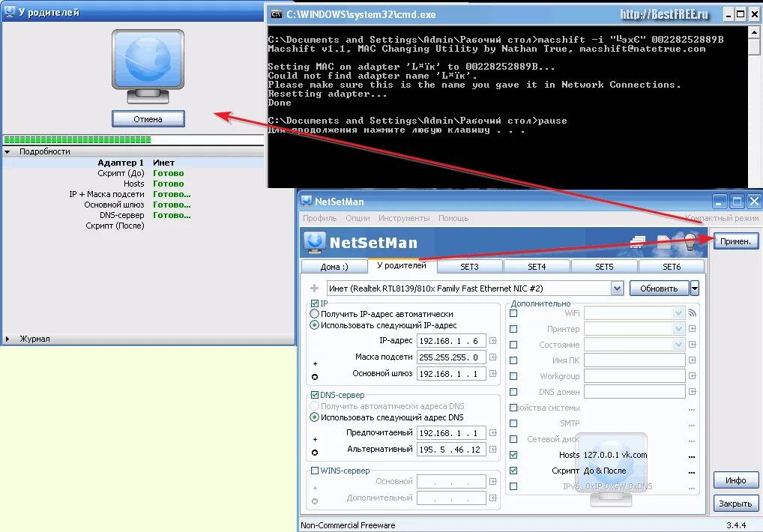Open the network adapter dropdown (Инет Realtek)
Screen dimensions: 763x532
click(617, 288)
